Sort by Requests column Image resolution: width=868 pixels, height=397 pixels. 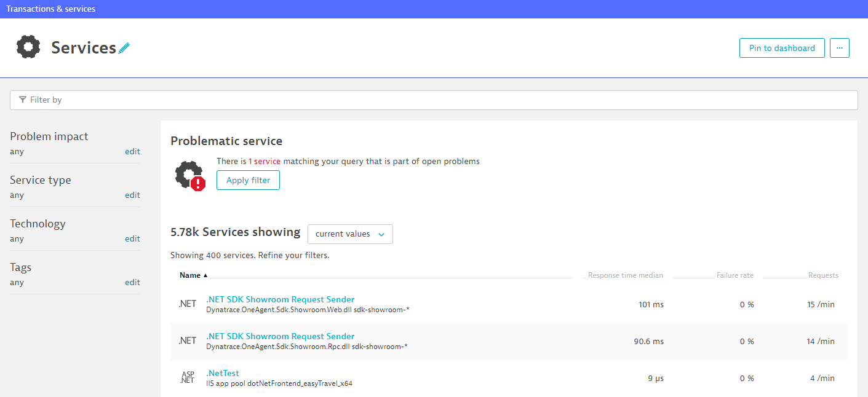tap(823, 275)
